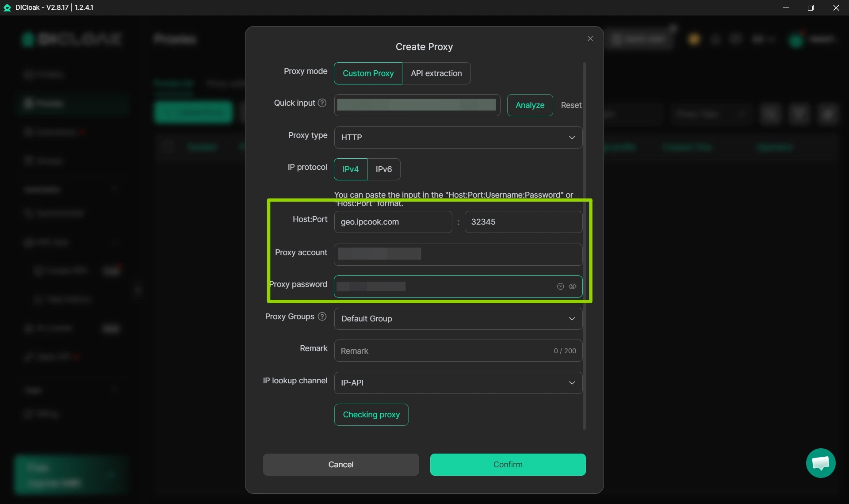Open the Proxy type dropdown showing HTTP
849x504 pixels.
coord(458,137)
